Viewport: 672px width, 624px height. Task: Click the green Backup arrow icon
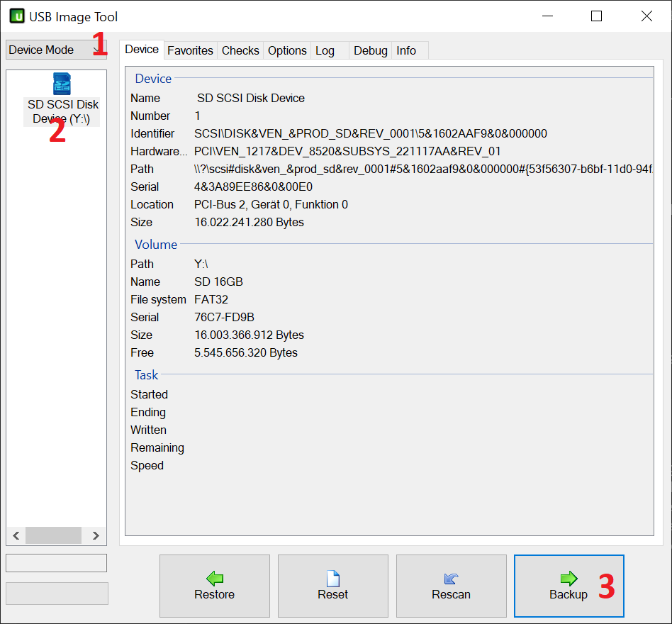569,578
